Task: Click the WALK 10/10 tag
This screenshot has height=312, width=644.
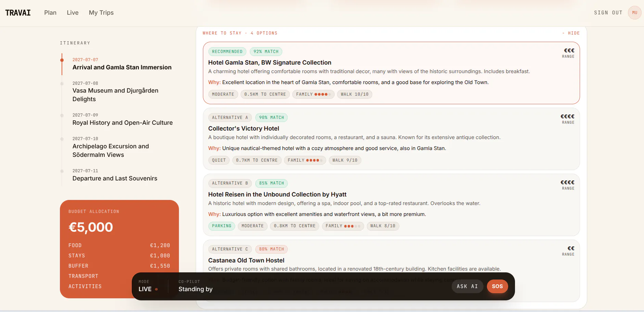Action: 355,94
